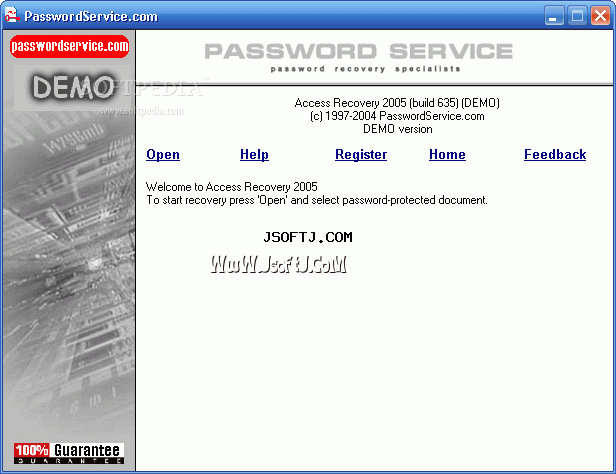Go to the Home link
This screenshot has height=474, width=616.
coord(447,154)
